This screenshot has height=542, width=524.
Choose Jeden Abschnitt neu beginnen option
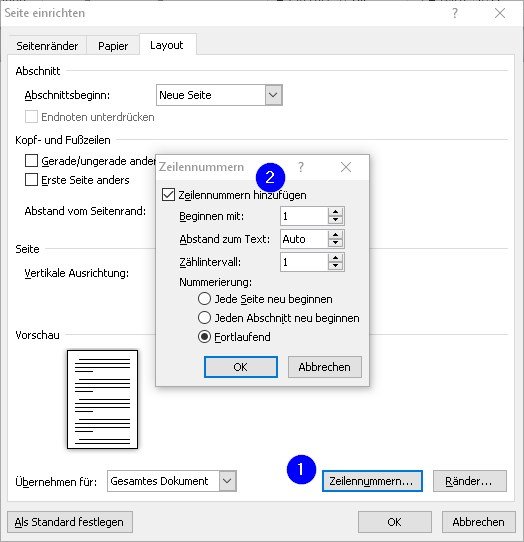tap(204, 318)
